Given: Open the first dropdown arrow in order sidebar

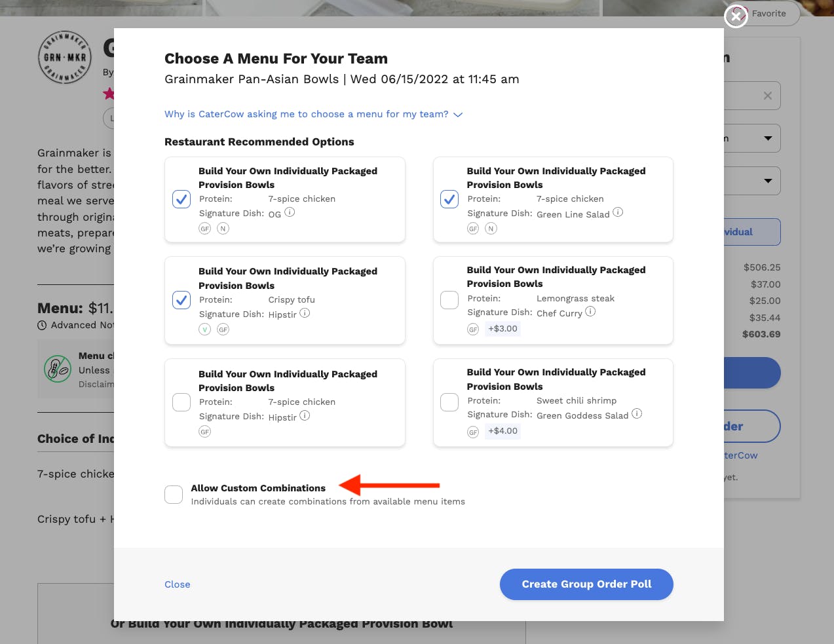Looking at the screenshot, I should pos(768,138).
